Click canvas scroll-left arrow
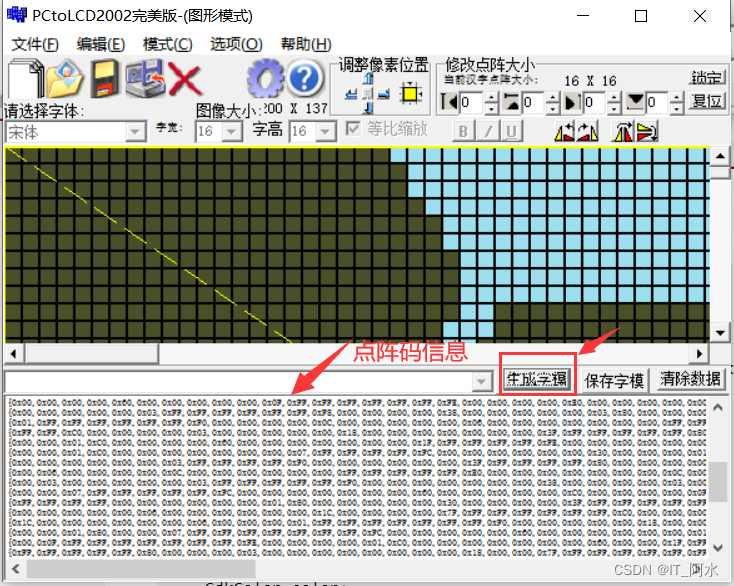 pos(13,353)
